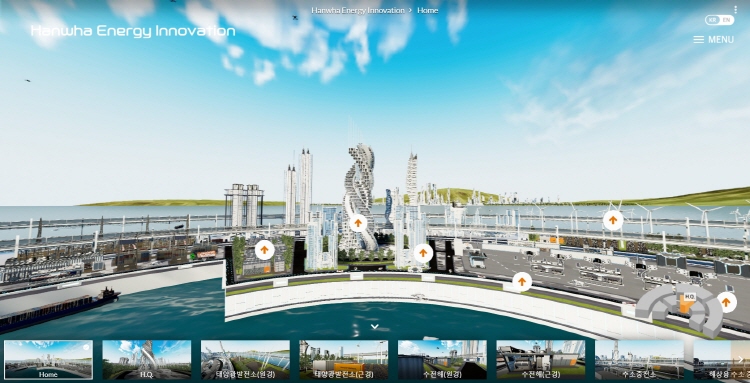
Task: Open the 수소충전소 scene thumbnail
Action: pyautogui.click(x=639, y=360)
